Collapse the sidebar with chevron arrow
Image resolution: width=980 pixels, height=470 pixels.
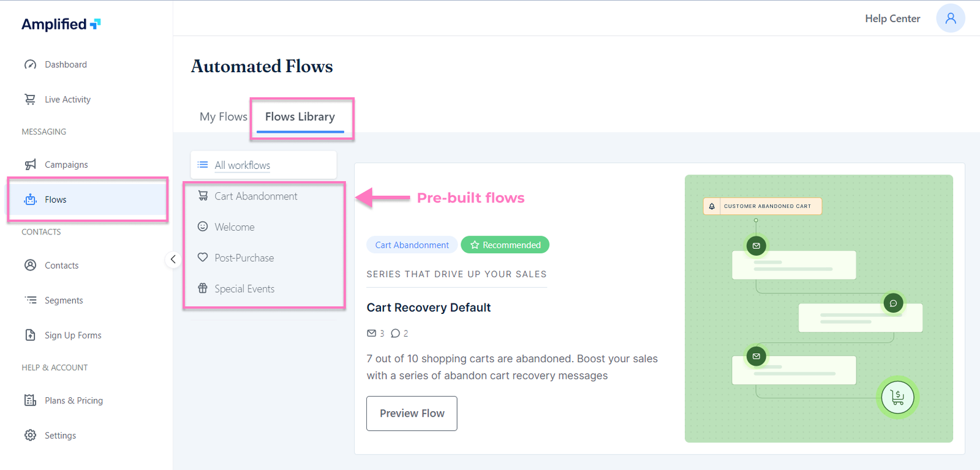(173, 259)
